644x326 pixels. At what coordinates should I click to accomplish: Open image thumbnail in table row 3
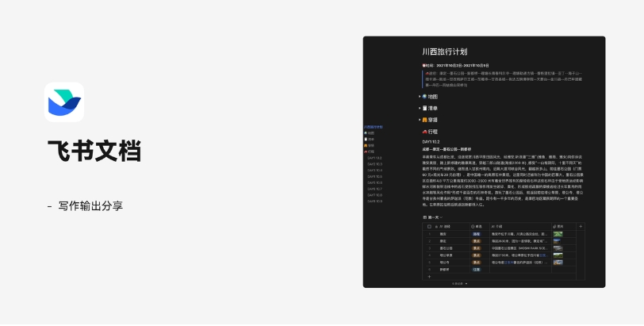click(558, 248)
